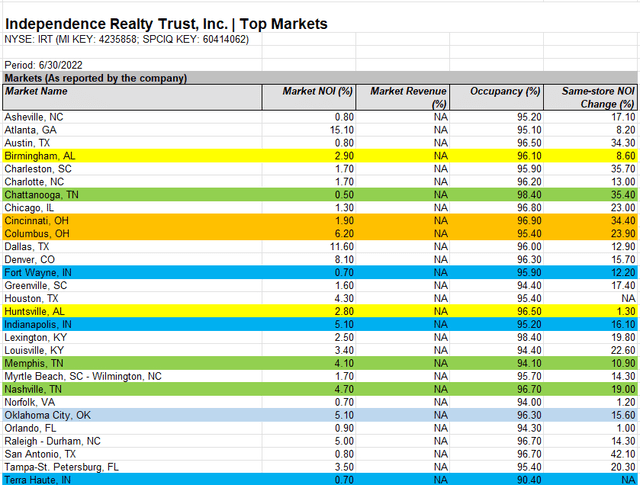Click Huntsville's same-store NOI change 1.30
This screenshot has height=485, width=640.
(x=626, y=311)
